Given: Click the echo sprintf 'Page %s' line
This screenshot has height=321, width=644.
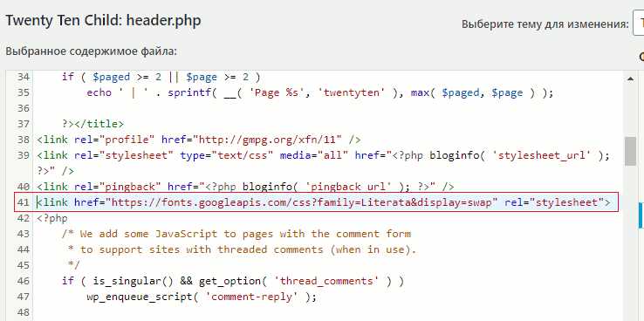Looking at the screenshot, I should (320, 92).
